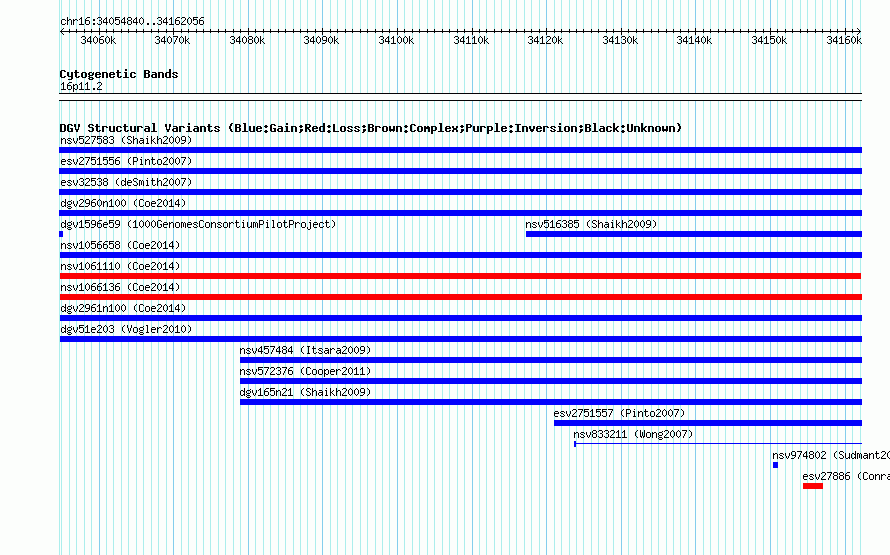Open esv27886 variant label
This screenshot has height=555, width=890.
point(846,476)
